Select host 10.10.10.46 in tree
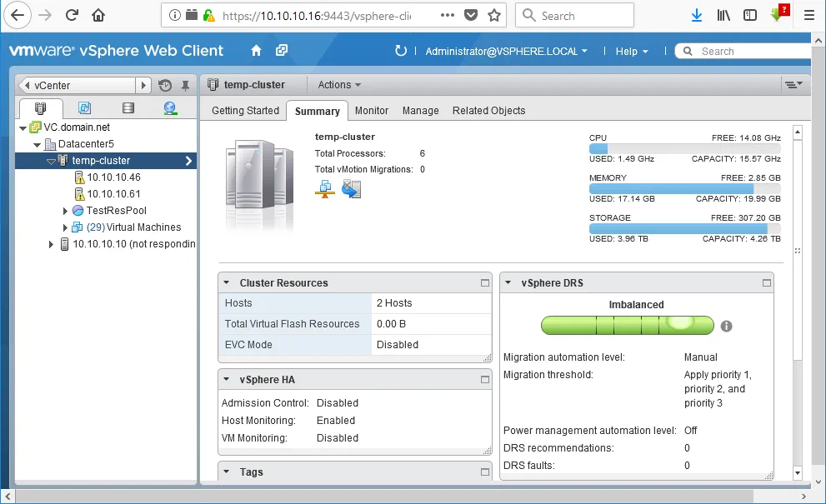Screen dimensions: 826x504 [113, 177]
